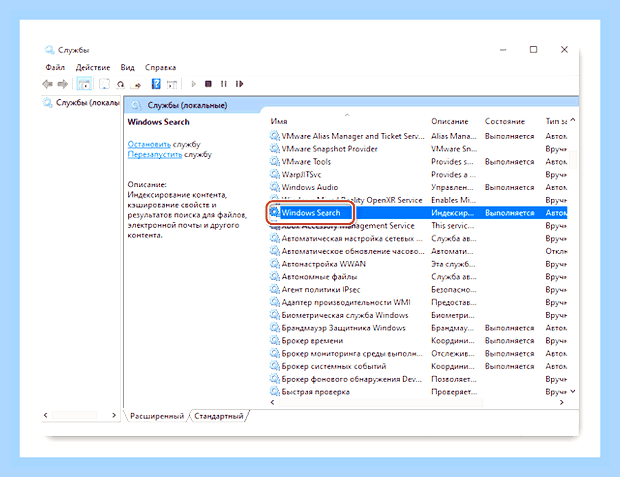Viewport: 620px width, 477px height.
Task: Click the Restart service icon
Action: [x=239, y=84]
